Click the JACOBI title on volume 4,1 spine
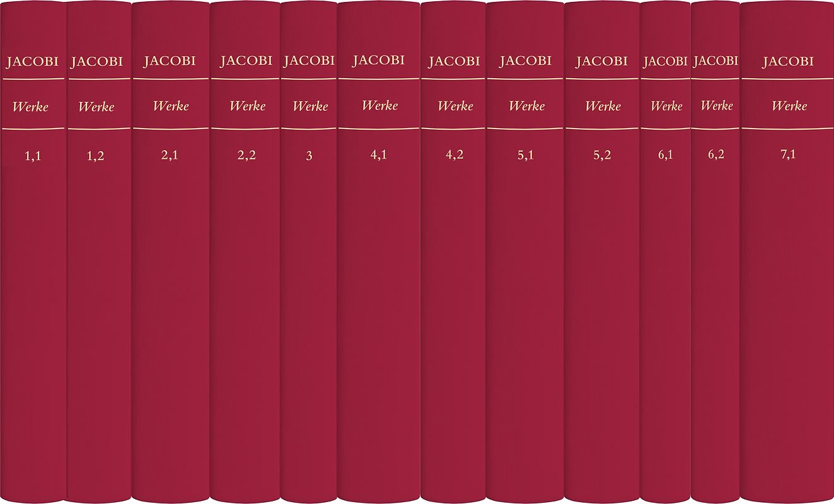The width and height of the screenshot is (834, 504). click(378, 60)
